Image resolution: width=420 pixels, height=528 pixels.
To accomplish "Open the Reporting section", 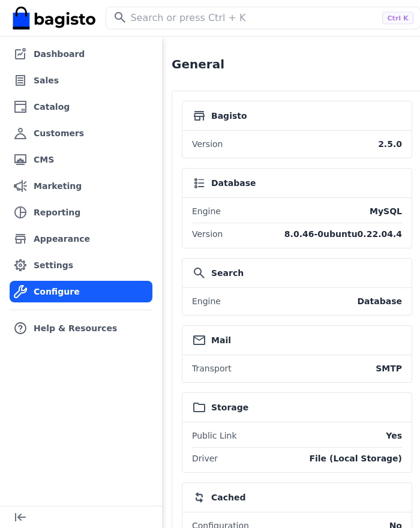I will 81,212.
